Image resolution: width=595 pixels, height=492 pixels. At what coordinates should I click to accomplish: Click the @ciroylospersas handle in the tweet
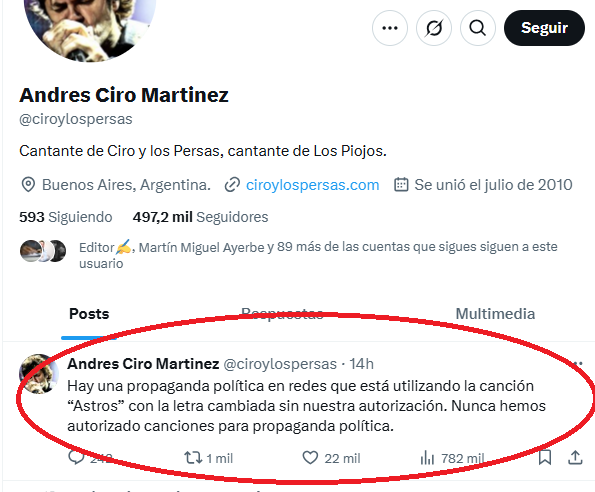point(280,364)
